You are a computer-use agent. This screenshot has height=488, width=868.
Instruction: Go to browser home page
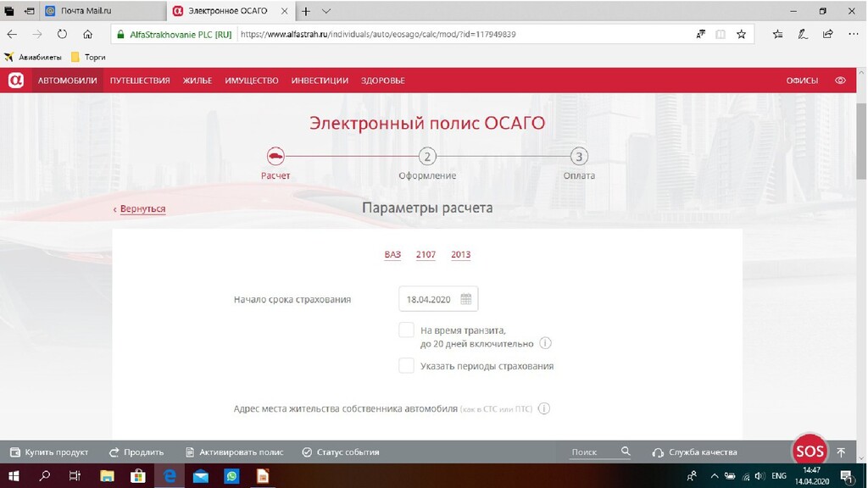point(87,34)
